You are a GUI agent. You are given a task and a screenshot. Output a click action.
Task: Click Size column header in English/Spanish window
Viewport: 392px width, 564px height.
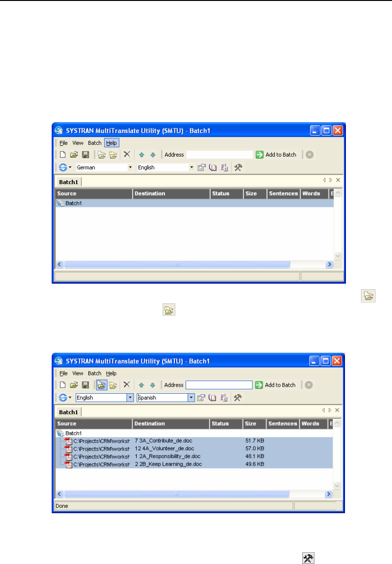(254, 424)
